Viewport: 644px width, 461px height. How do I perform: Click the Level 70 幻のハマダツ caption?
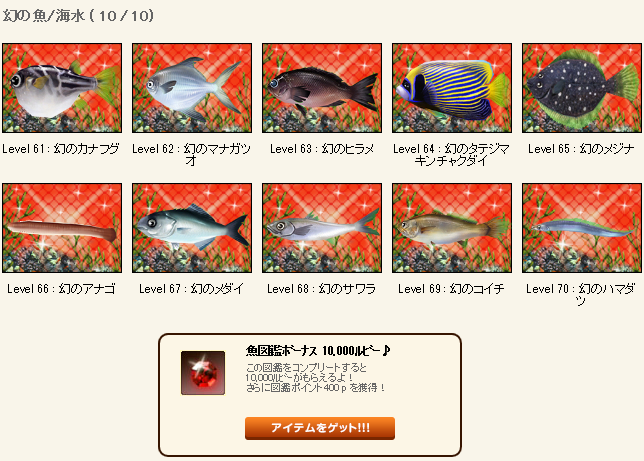point(581,295)
